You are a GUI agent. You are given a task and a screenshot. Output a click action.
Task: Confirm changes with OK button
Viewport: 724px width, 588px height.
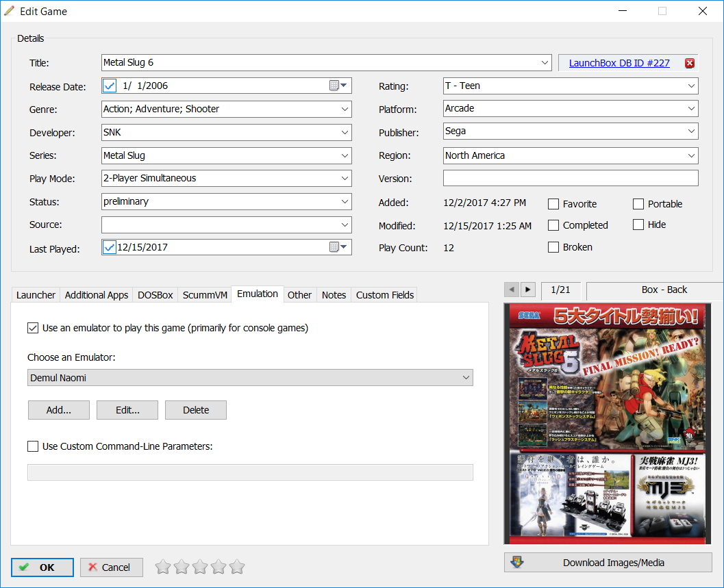42,567
